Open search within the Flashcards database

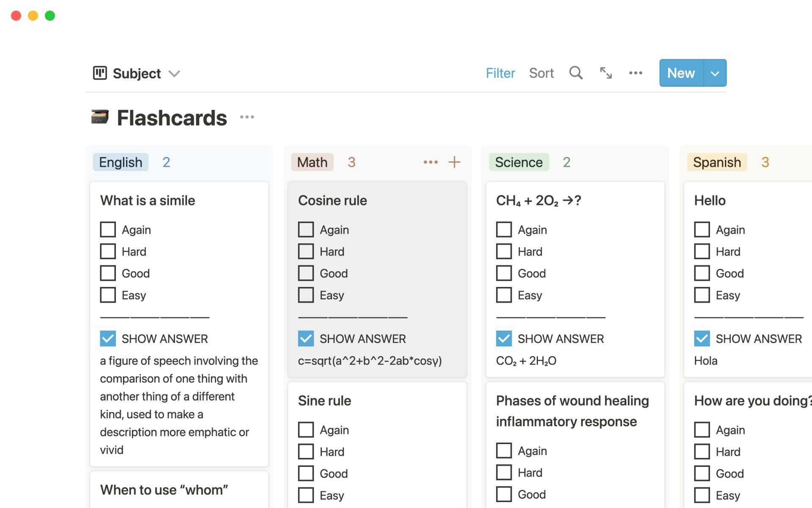576,73
